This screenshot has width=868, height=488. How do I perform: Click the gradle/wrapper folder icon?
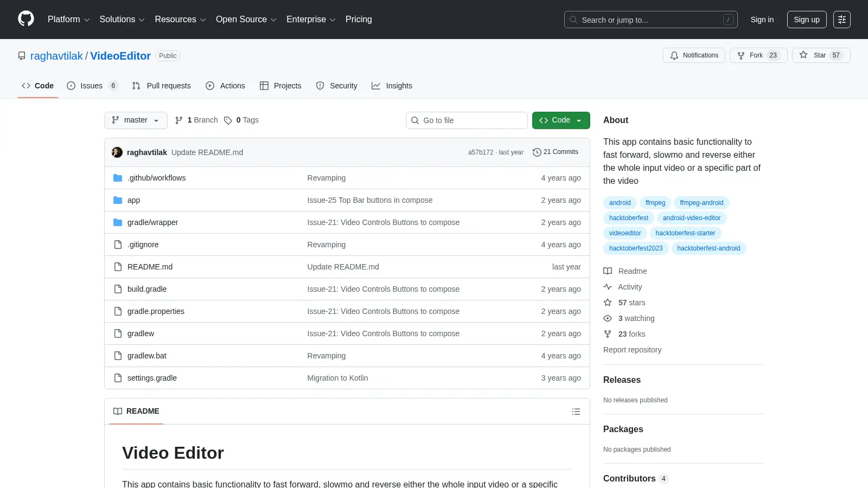tap(118, 222)
